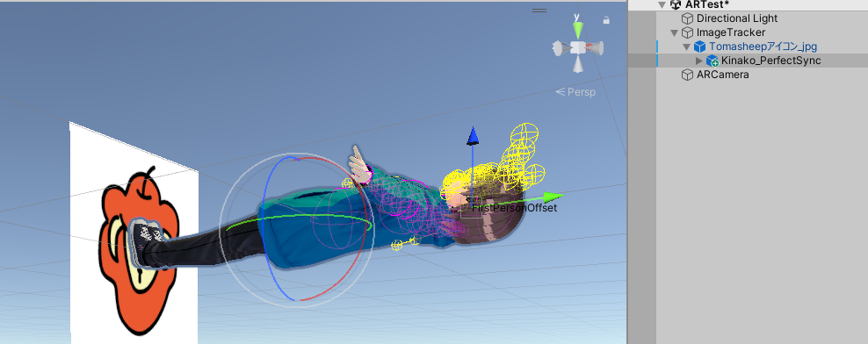Click the Kinako_PerfectSync prefab icon
868x344 pixels.
tap(712, 61)
